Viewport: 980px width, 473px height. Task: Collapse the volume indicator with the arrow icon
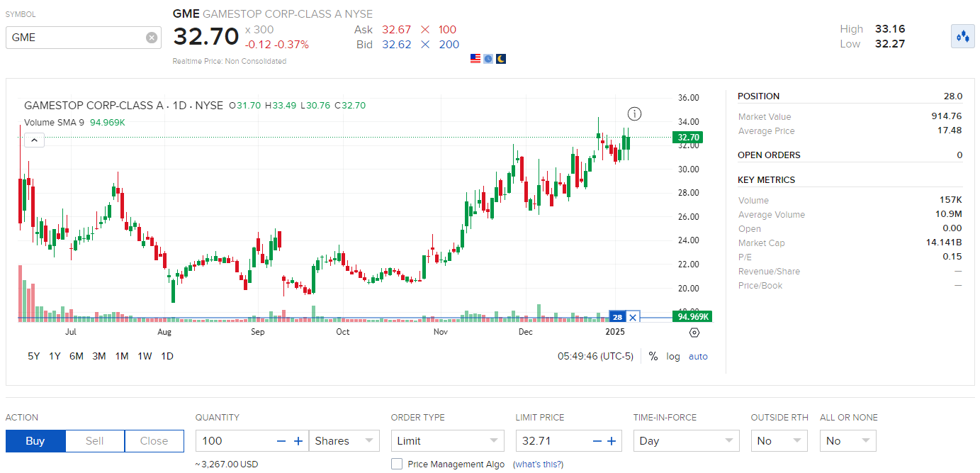34,140
